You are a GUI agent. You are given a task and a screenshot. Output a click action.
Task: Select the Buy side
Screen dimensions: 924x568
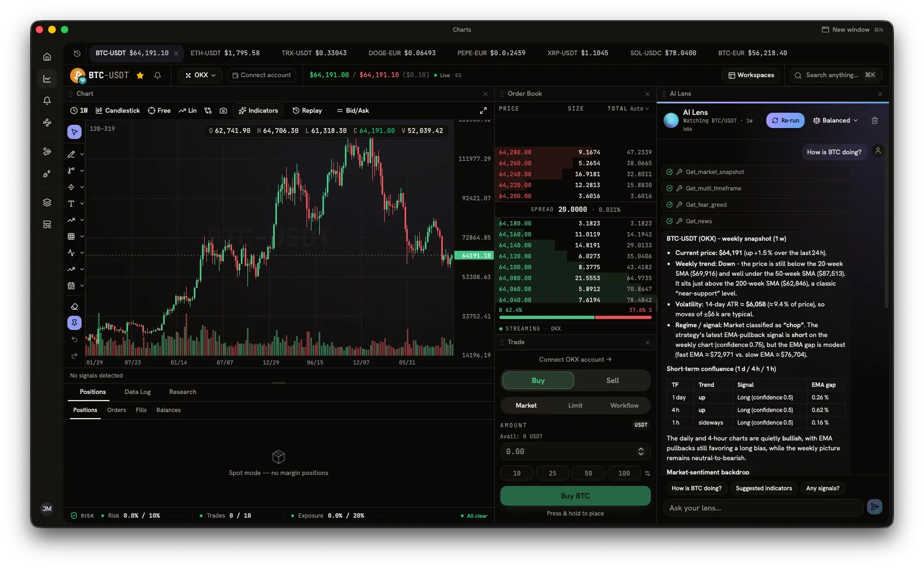tap(538, 380)
